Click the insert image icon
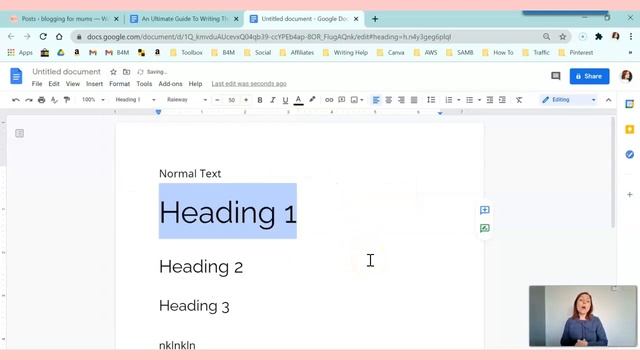640x360 pixels. pyautogui.click(x=354, y=100)
